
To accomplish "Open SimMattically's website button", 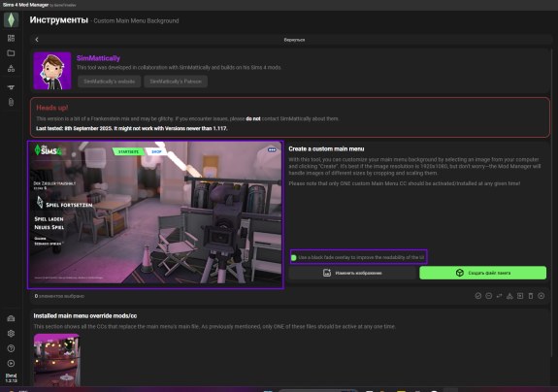I will (110, 82).
